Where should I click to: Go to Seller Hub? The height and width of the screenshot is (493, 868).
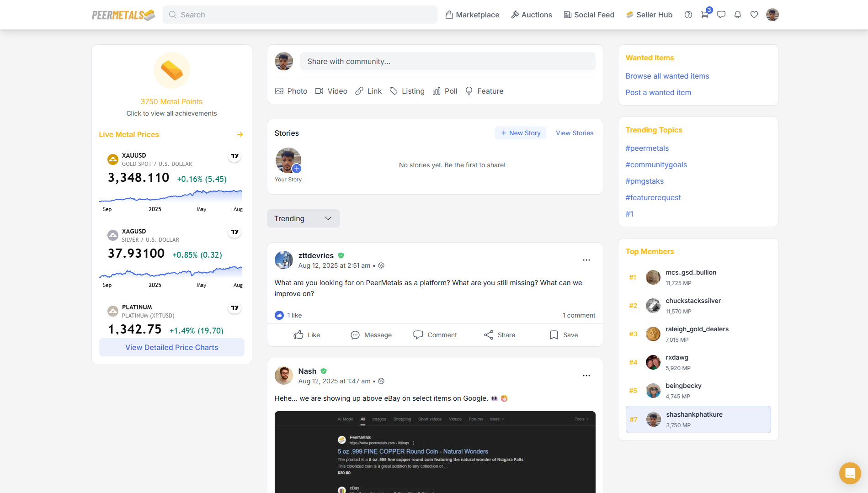650,15
